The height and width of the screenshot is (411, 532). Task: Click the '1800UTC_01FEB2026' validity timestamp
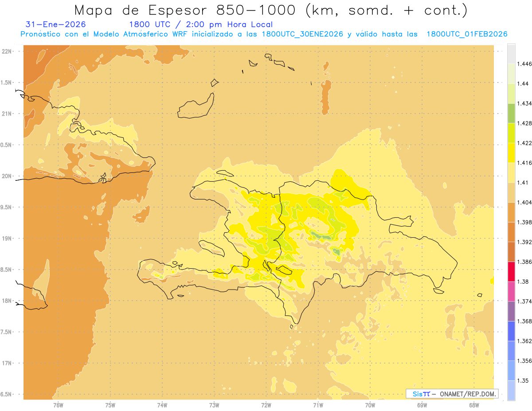(x=467, y=34)
